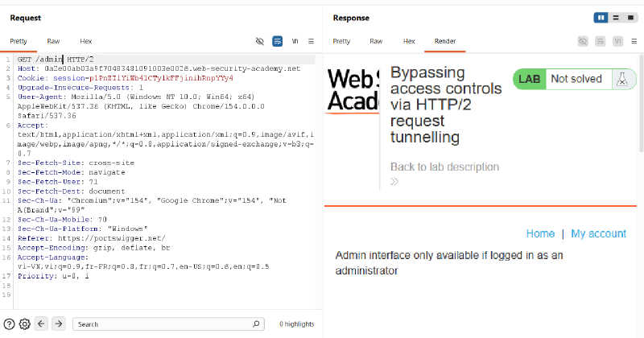Click the Cookie session value

tap(161, 78)
